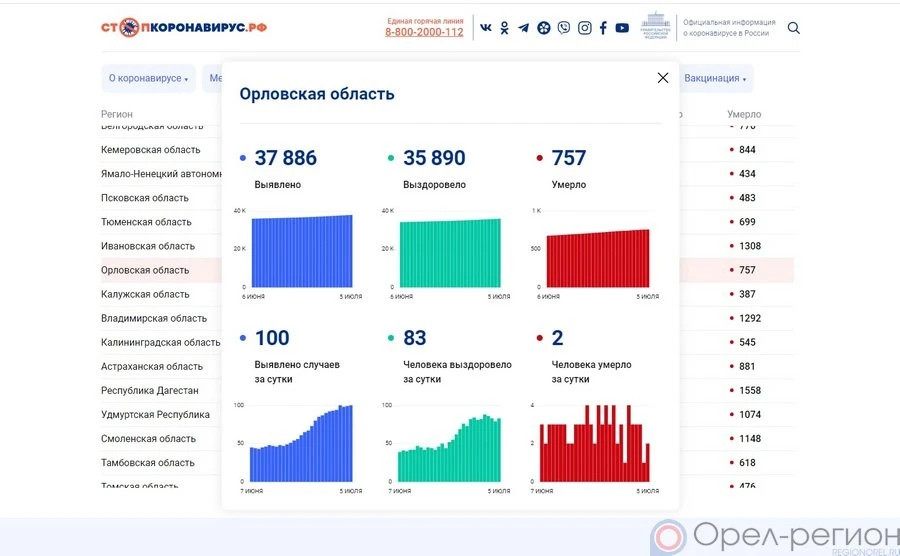Image resolution: width=900 pixels, height=556 pixels.
Task: Close the Орловская область popup
Action: click(662, 78)
